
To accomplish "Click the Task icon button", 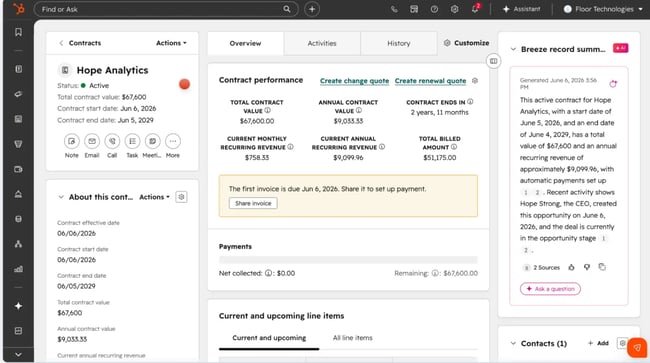I will 132,141.
